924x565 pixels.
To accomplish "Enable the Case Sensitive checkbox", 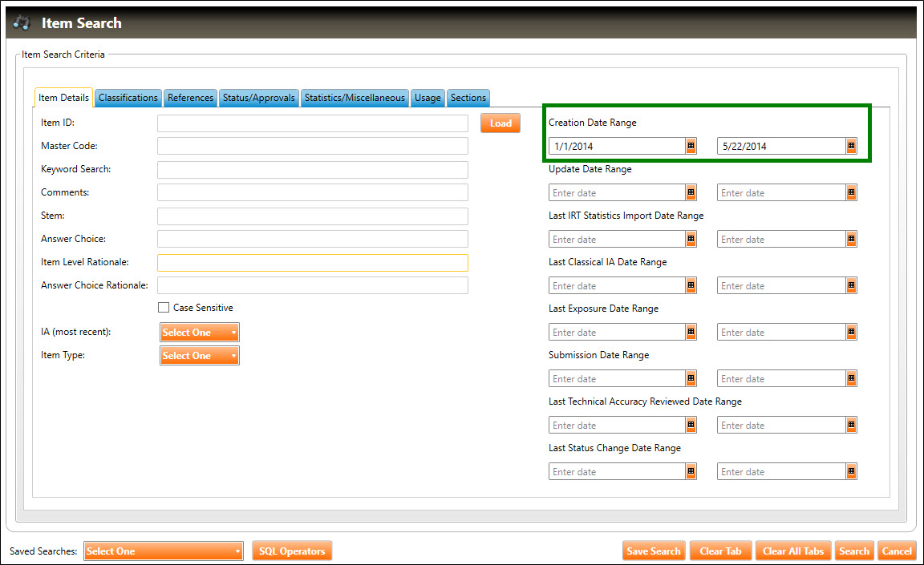I will click(x=164, y=308).
